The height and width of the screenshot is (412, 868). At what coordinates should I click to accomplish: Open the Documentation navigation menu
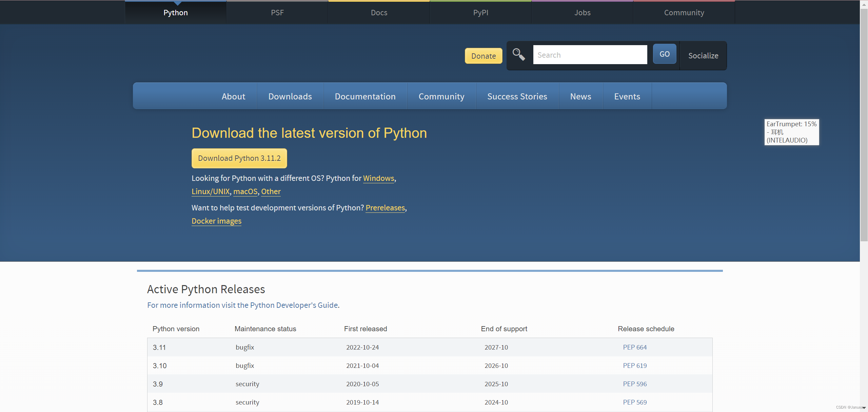point(365,96)
